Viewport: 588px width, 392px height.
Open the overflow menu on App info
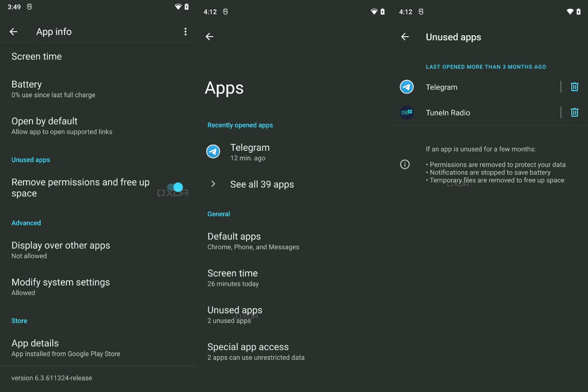[x=185, y=31]
